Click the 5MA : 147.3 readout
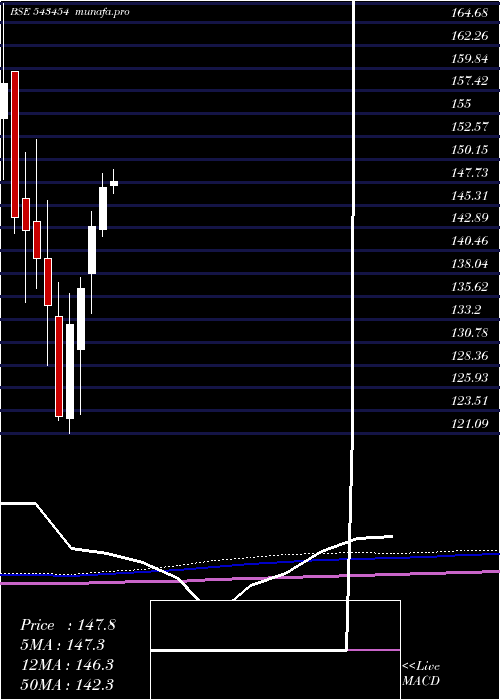Image resolution: width=500 pixels, height=700 pixels. tap(62, 645)
